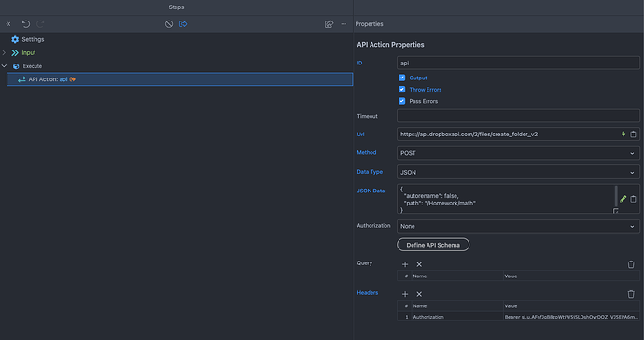Expand the Input node chevron
Viewport: 644px width, 340px height.
(x=4, y=52)
